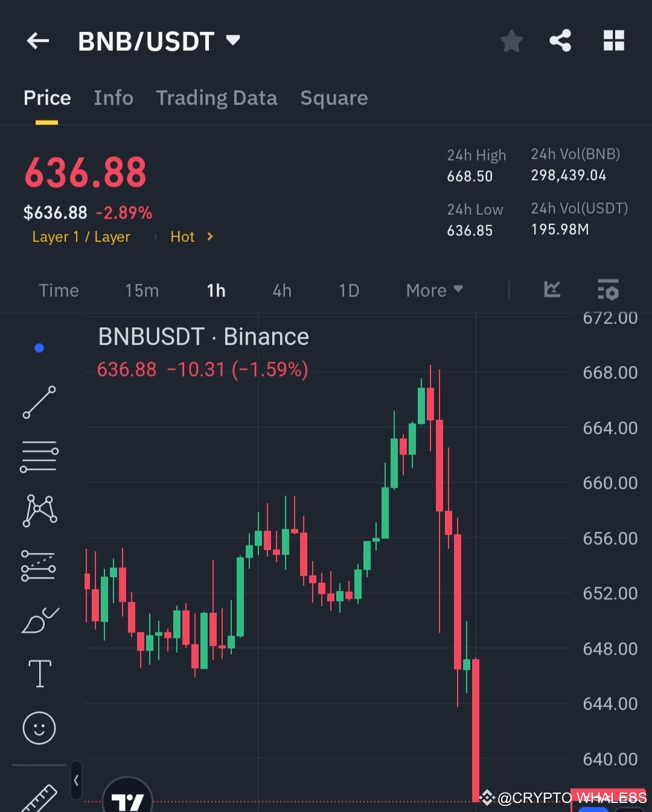Screen dimensions: 652x812
Task: Select the 4h timeframe
Action: click(x=281, y=290)
